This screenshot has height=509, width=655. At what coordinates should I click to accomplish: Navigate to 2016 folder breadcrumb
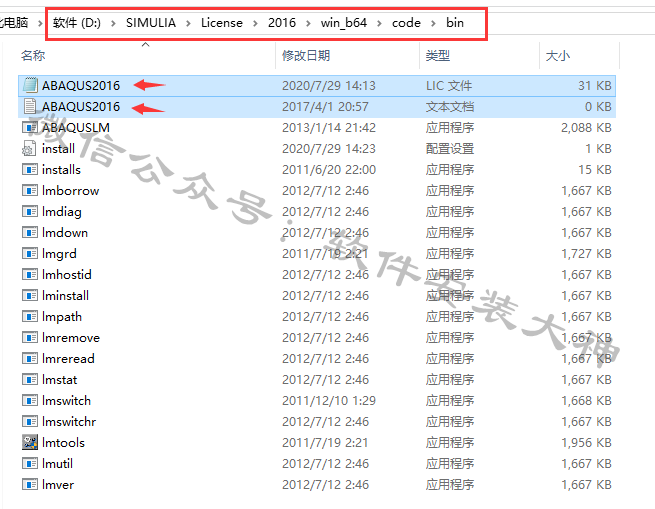(282, 23)
